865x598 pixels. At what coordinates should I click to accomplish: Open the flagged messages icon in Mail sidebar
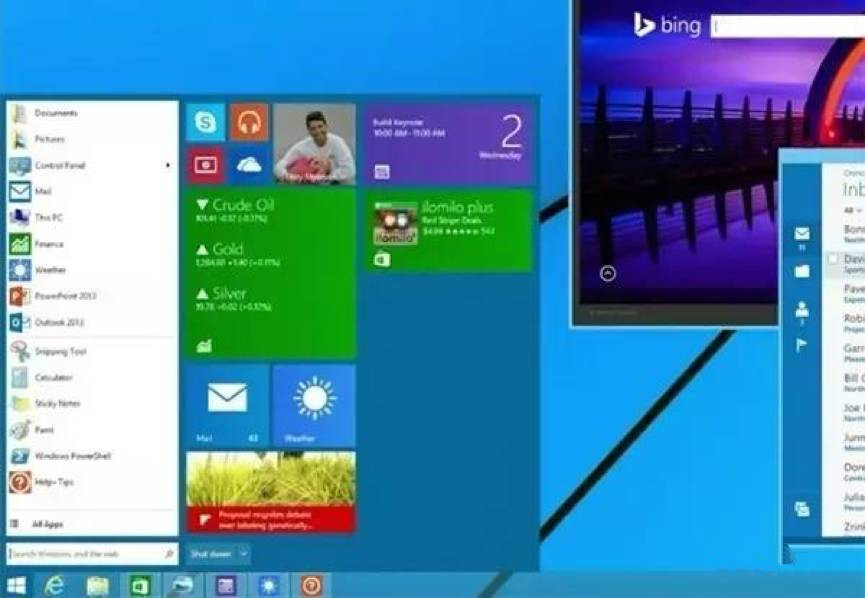(x=802, y=346)
